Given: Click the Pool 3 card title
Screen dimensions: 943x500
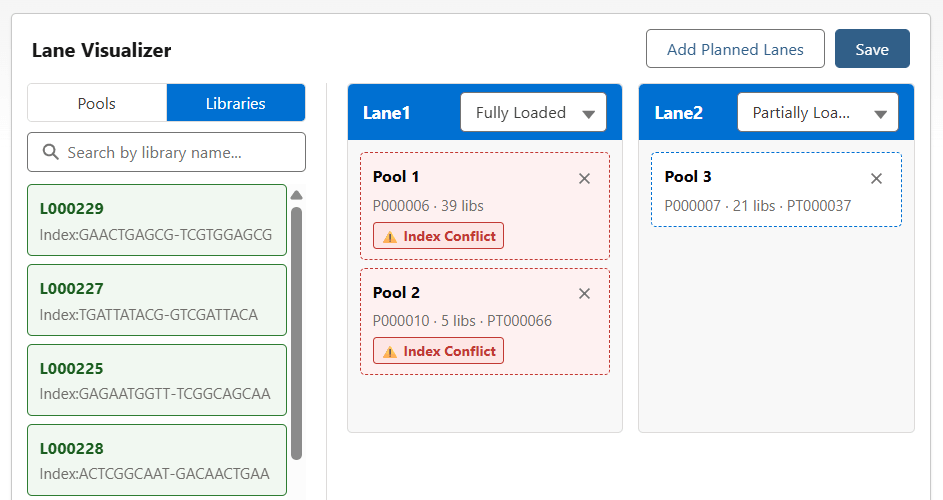Looking at the screenshot, I should (x=688, y=177).
